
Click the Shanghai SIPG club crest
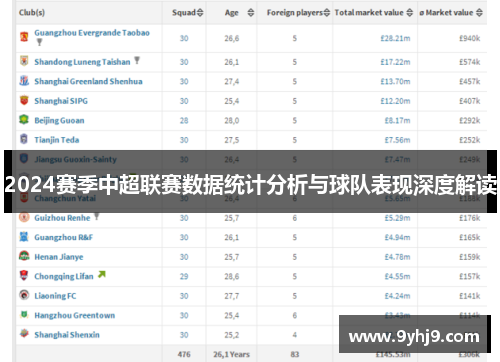tap(24, 100)
